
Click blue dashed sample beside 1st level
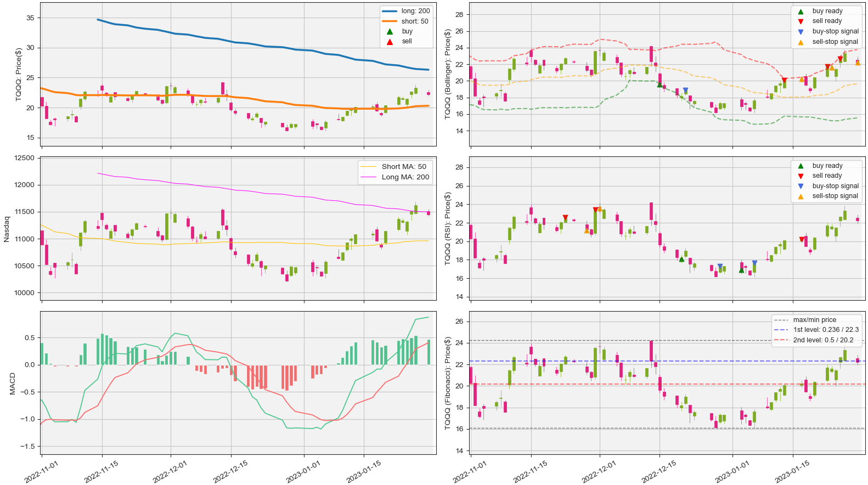(781, 330)
